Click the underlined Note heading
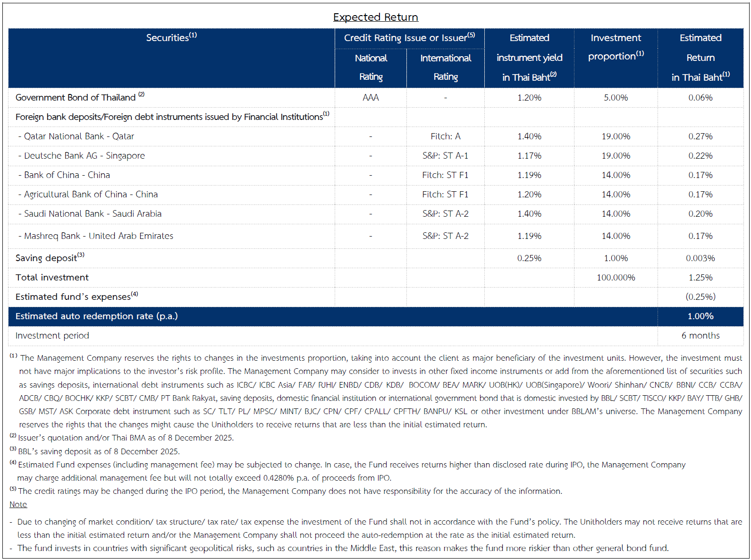Screen dimensions: 751x560 click(x=18, y=504)
